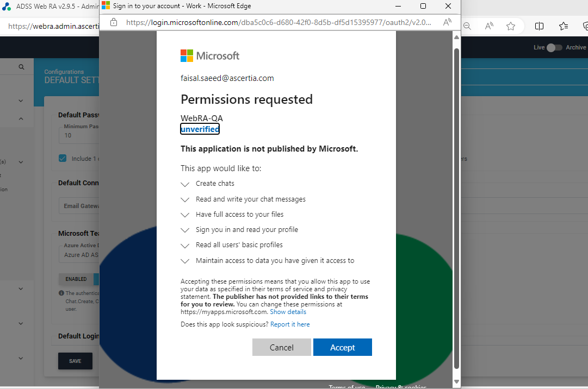Click the Accept button in permissions dialog

[342, 347]
